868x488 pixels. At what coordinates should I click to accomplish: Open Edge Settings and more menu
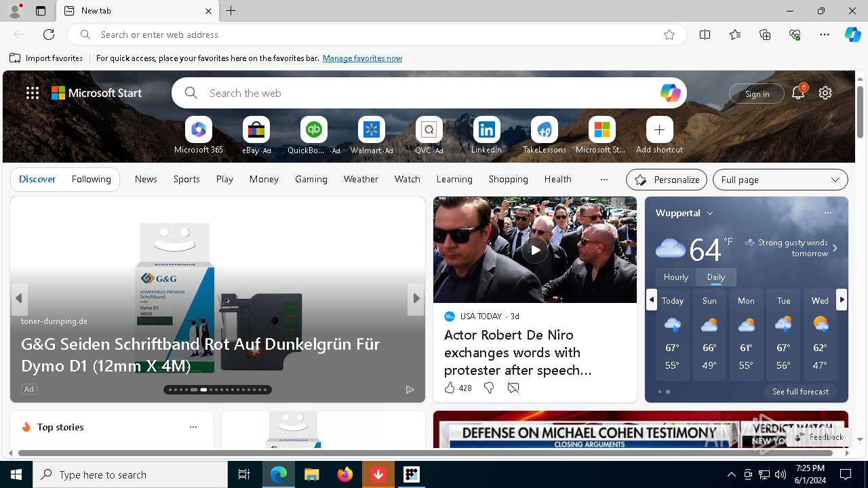click(x=825, y=35)
